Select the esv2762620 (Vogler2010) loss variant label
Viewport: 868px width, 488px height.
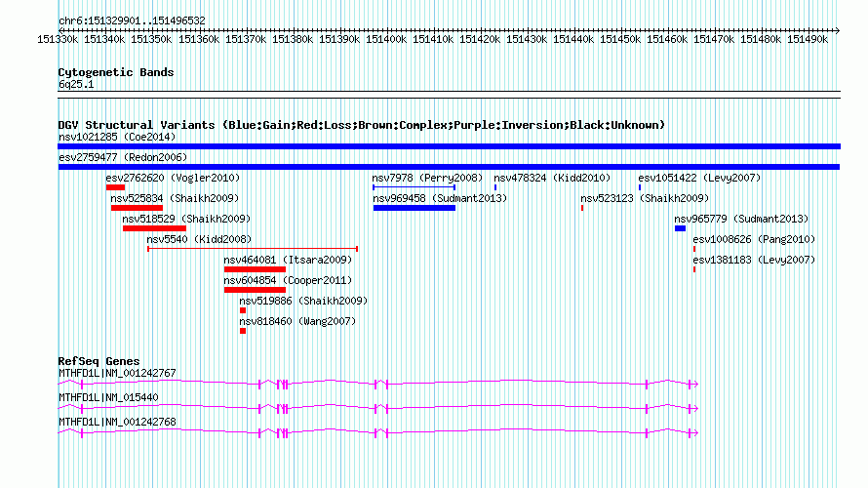[x=173, y=178]
